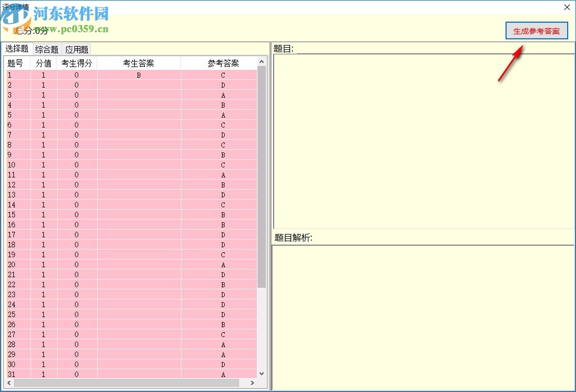Select question number 20 row

point(12,264)
